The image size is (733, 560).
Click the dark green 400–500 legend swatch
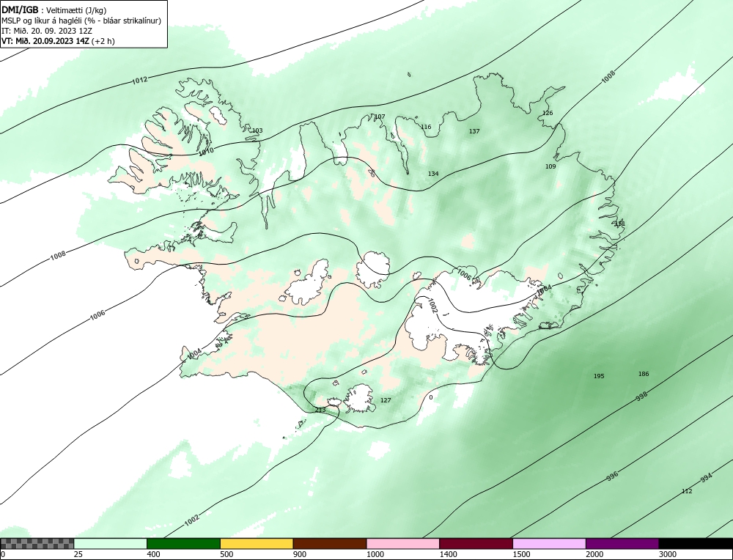183,543
